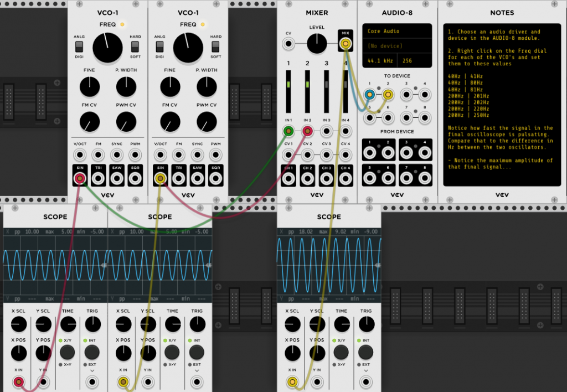Viewport: 567px width, 392px height.
Task: Flip the ANLG/DIGI switch on the right VCO-1
Action: pyautogui.click(x=159, y=47)
